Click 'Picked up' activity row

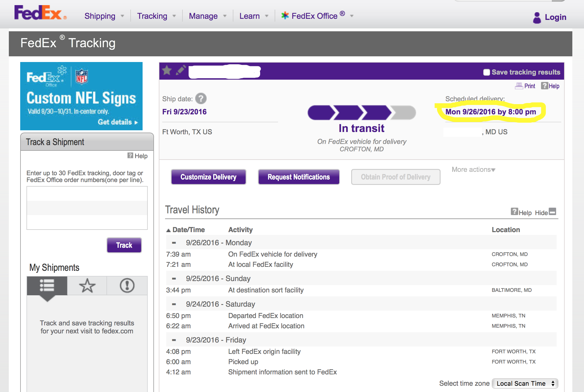(x=361, y=362)
